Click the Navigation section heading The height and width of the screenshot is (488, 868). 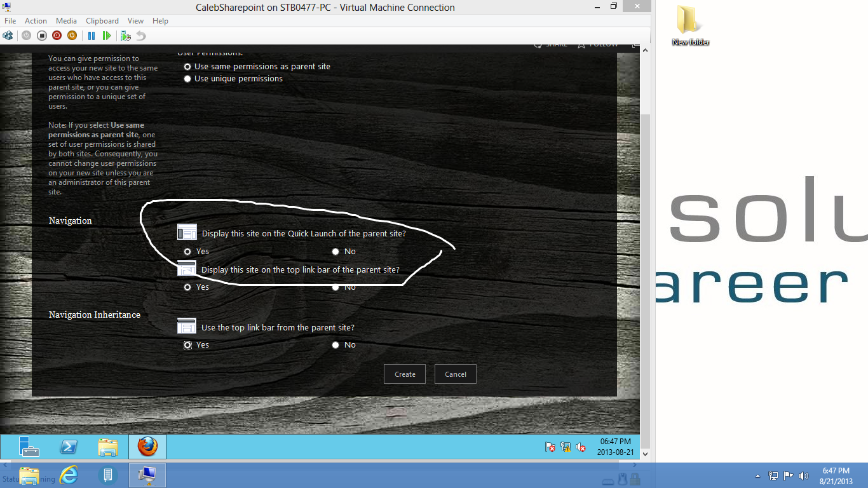click(x=71, y=220)
